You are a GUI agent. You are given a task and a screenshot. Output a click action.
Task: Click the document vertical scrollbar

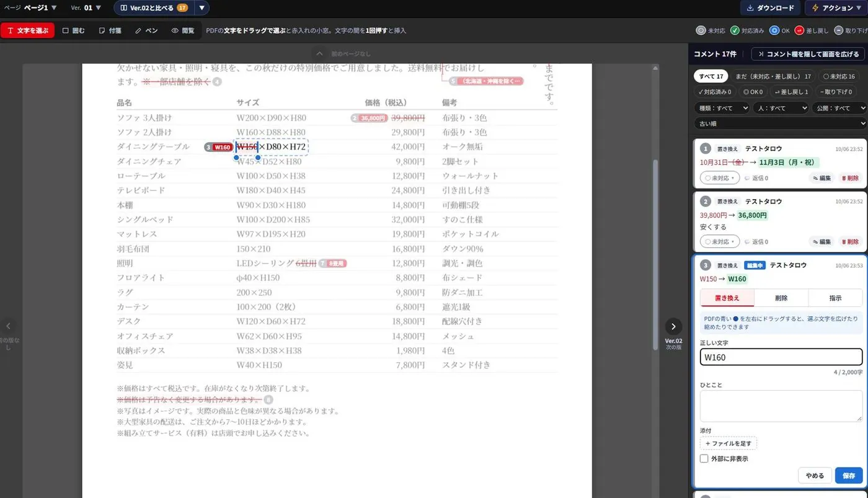click(656, 254)
